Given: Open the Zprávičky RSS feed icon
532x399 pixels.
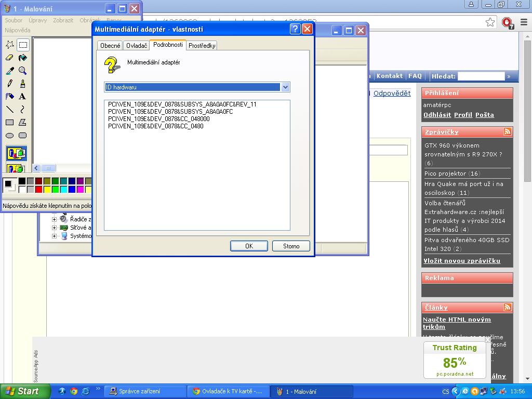Looking at the screenshot, I should [x=507, y=131].
